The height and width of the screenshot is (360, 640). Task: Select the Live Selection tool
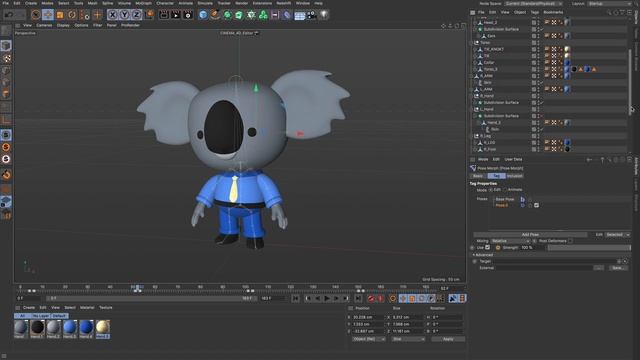[x=36, y=15]
